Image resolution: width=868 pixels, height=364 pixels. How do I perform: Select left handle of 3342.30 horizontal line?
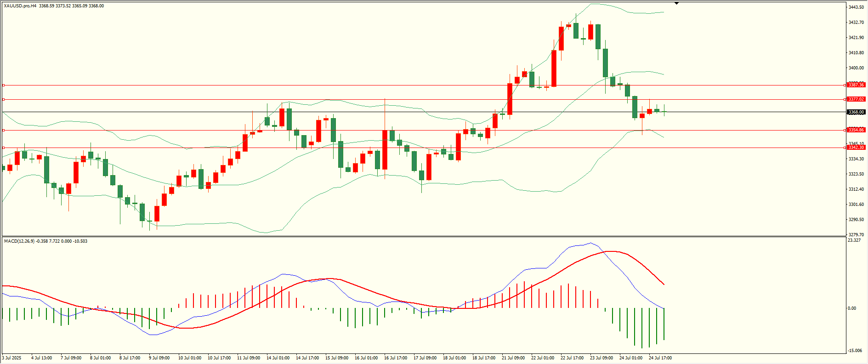click(4, 148)
